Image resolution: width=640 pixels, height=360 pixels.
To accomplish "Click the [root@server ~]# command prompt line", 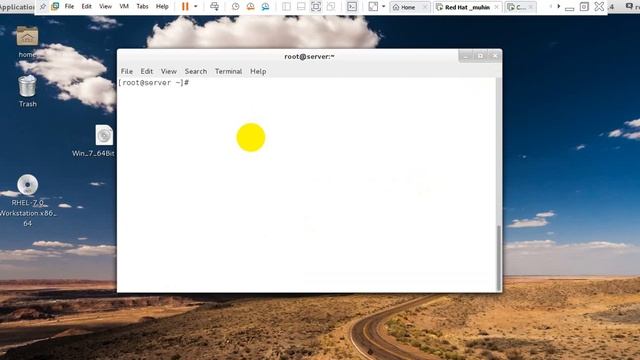I will tap(153, 82).
